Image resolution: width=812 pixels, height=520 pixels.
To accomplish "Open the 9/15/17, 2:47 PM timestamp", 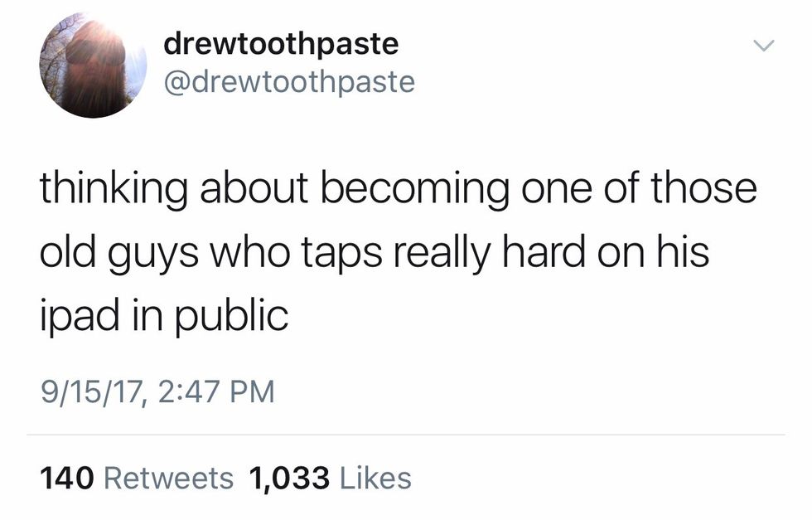I will click(x=157, y=391).
